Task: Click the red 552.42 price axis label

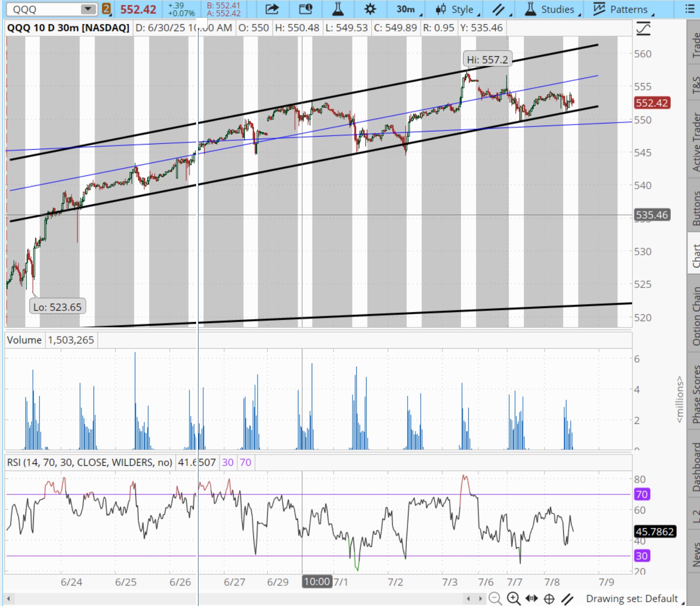Action: tap(652, 103)
